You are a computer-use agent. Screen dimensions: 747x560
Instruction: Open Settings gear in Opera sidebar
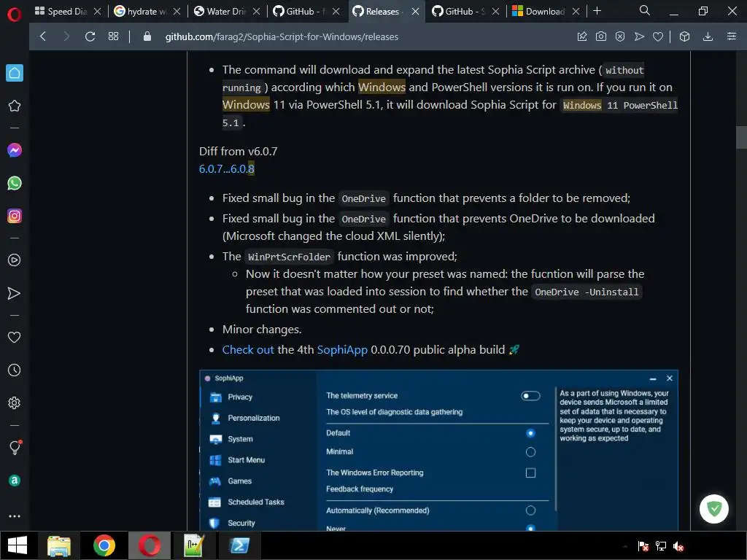tap(15, 402)
